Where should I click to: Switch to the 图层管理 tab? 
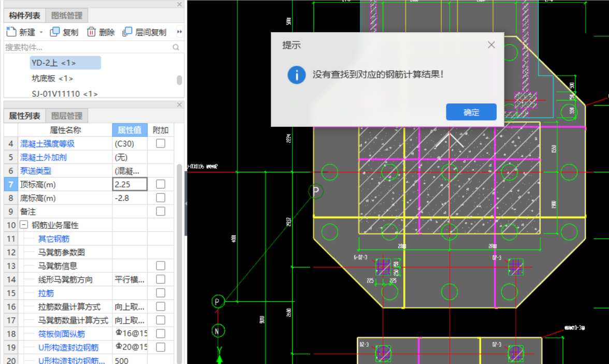tap(67, 116)
